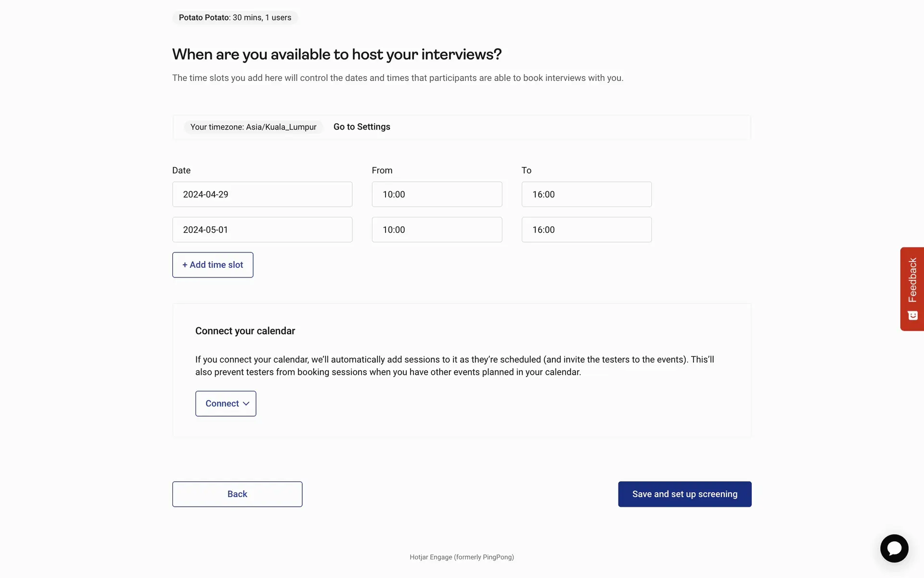Click the 2024-04-29 date field
Image resolution: width=924 pixels, height=578 pixels.
tap(262, 195)
